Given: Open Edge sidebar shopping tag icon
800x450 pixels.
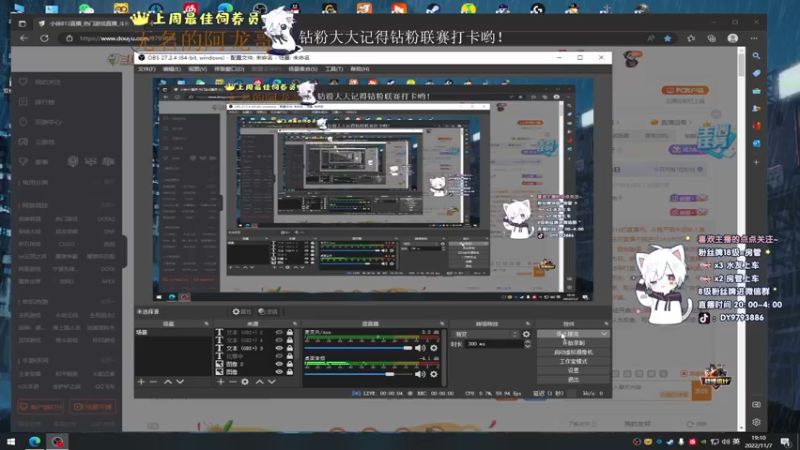Looking at the screenshot, I should [757, 73].
